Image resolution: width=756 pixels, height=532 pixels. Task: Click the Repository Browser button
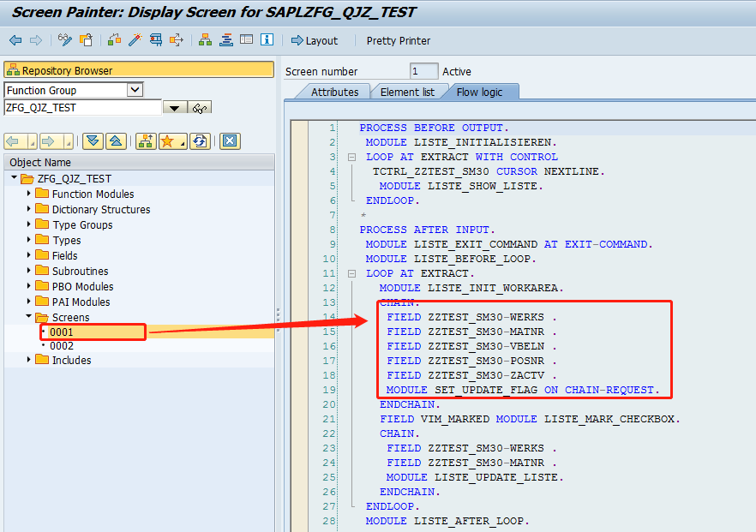[x=139, y=70]
